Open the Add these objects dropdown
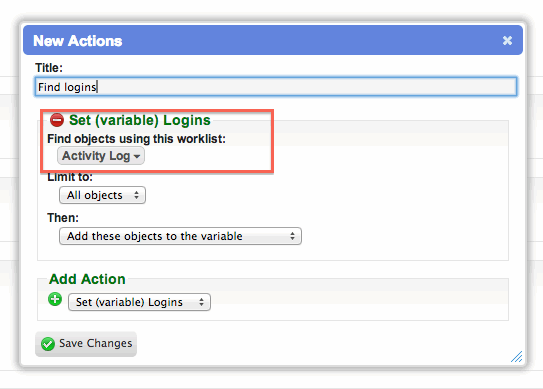The height and width of the screenshot is (389, 543). point(180,236)
